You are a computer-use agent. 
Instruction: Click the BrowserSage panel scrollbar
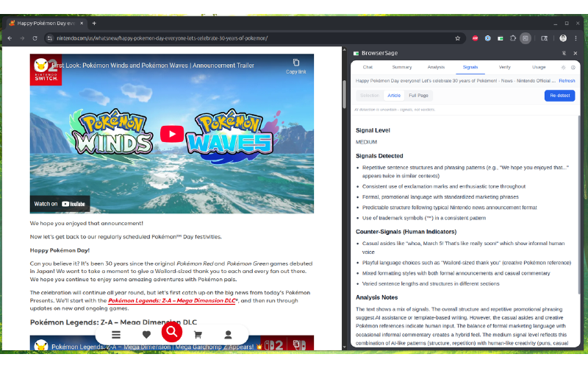click(578, 205)
